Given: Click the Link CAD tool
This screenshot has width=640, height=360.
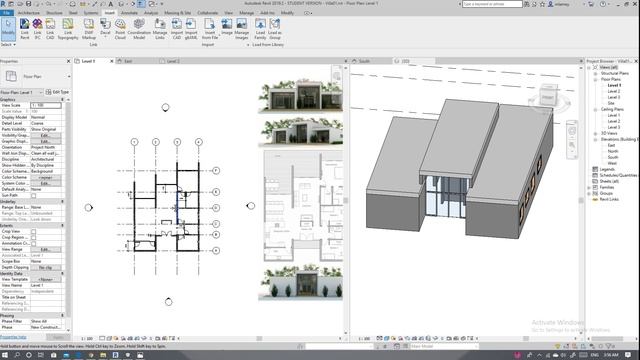Looking at the screenshot, I should (50, 29).
